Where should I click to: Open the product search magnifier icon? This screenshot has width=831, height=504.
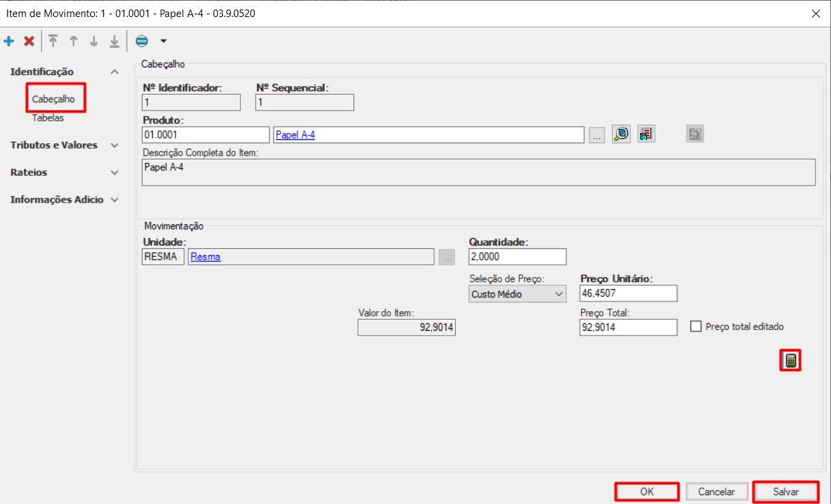tap(621, 134)
